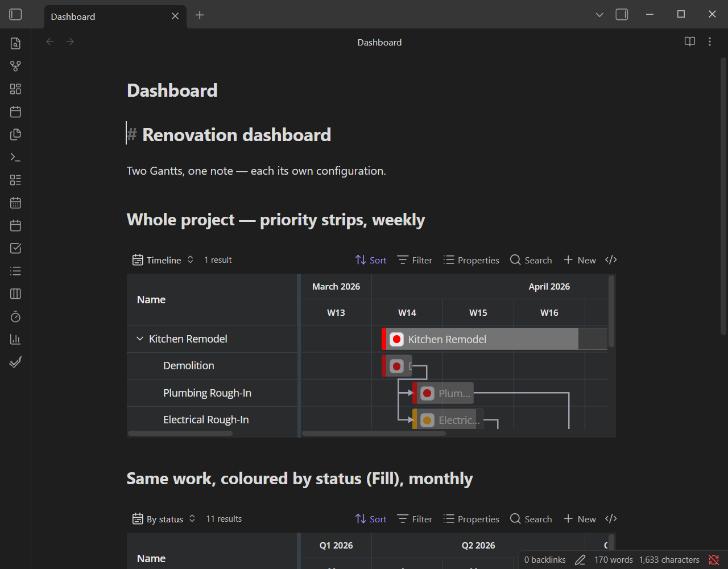Click the April 2026 month header

coord(549,286)
